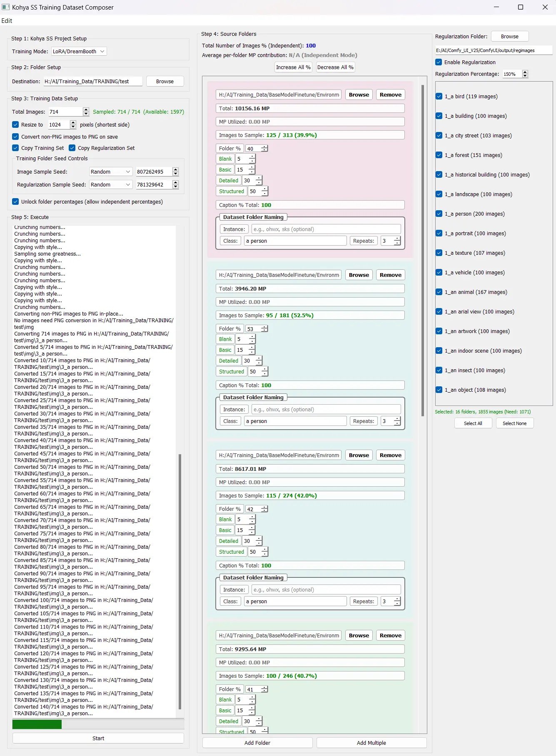Expand the Image Sample Seed mode dropdown
Viewport: 556px width, 756px height.
110,172
